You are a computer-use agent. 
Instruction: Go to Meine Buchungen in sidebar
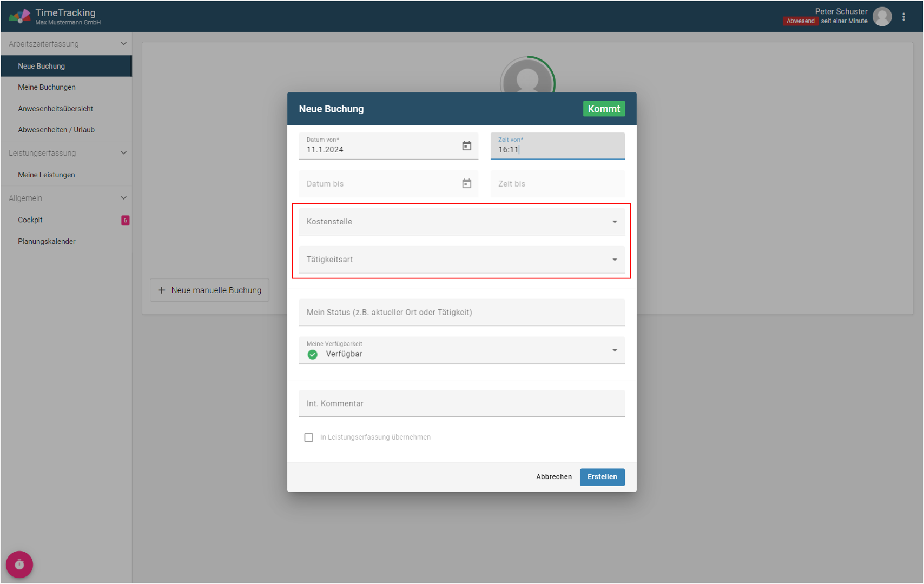(47, 87)
